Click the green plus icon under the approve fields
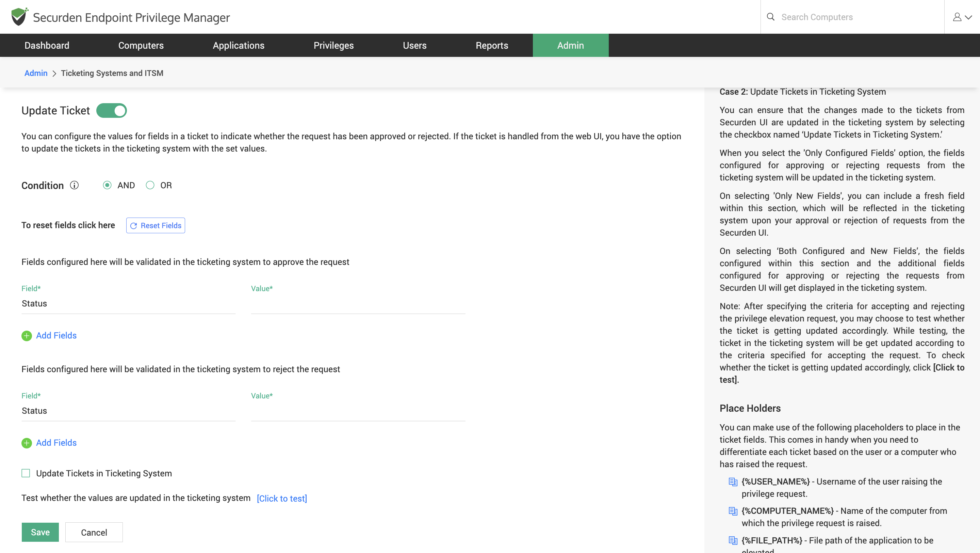Image resolution: width=980 pixels, height=553 pixels. click(x=27, y=336)
